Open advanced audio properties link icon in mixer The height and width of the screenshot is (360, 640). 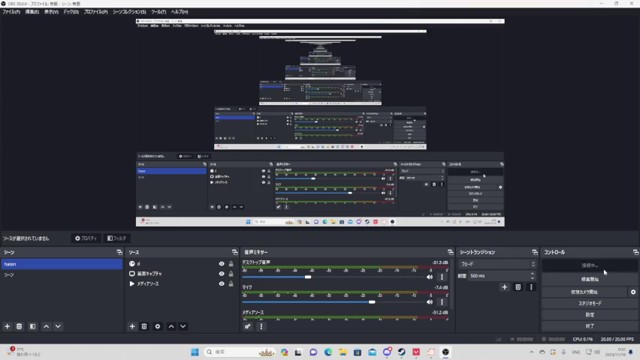pos(248,327)
